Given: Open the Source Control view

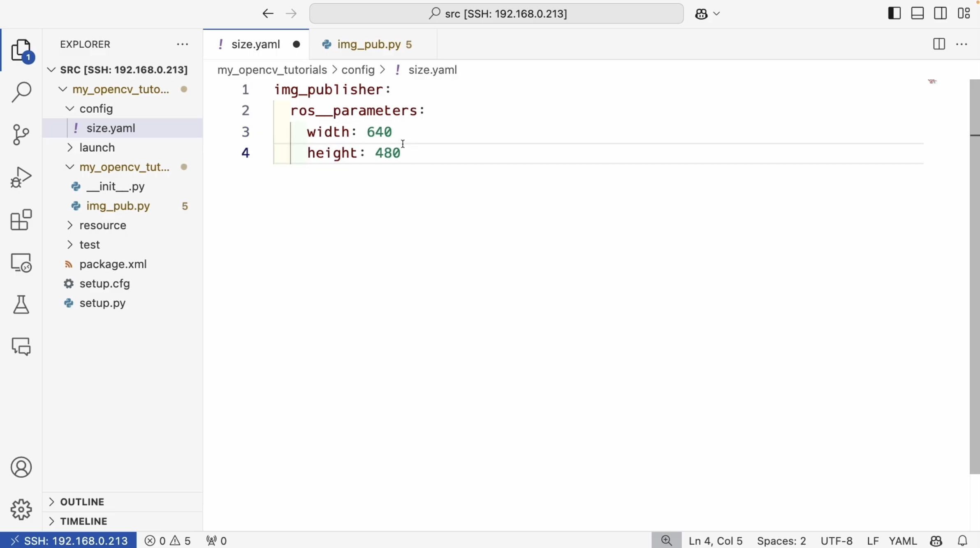Looking at the screenshot, I should tap(21, 134).
